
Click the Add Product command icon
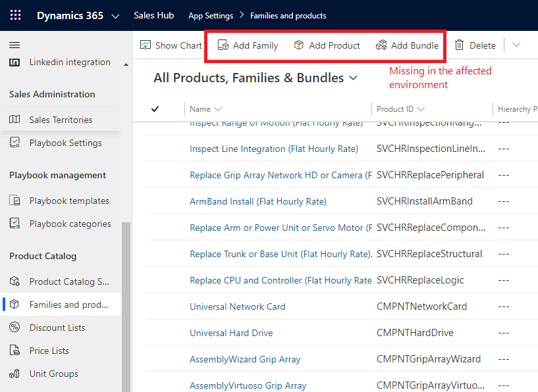299,45
